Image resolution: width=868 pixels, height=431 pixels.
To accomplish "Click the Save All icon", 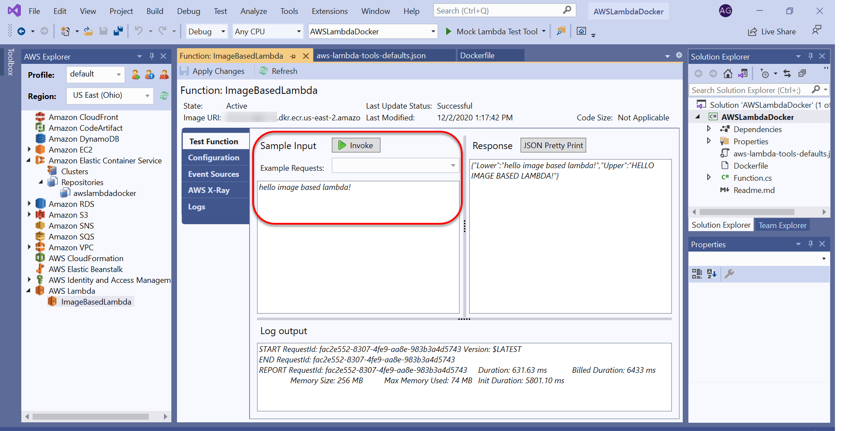I will click(x=118, y=31).
